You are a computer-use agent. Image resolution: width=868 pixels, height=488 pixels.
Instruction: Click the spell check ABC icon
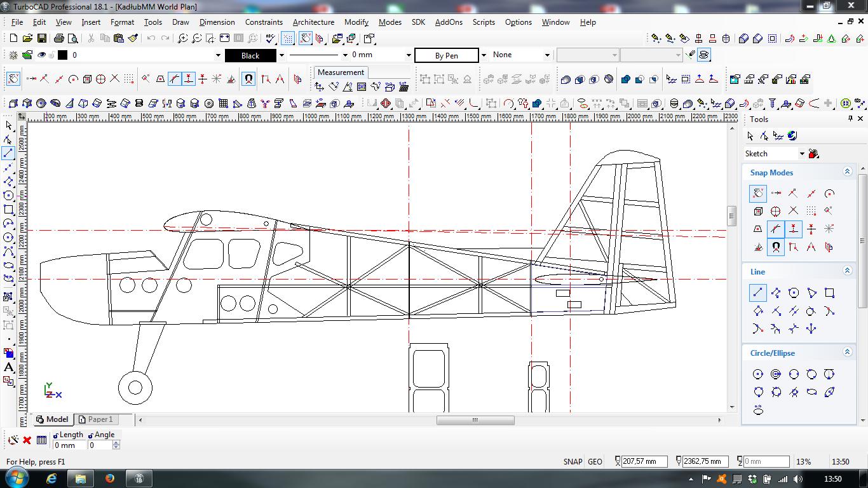point(271,39)
